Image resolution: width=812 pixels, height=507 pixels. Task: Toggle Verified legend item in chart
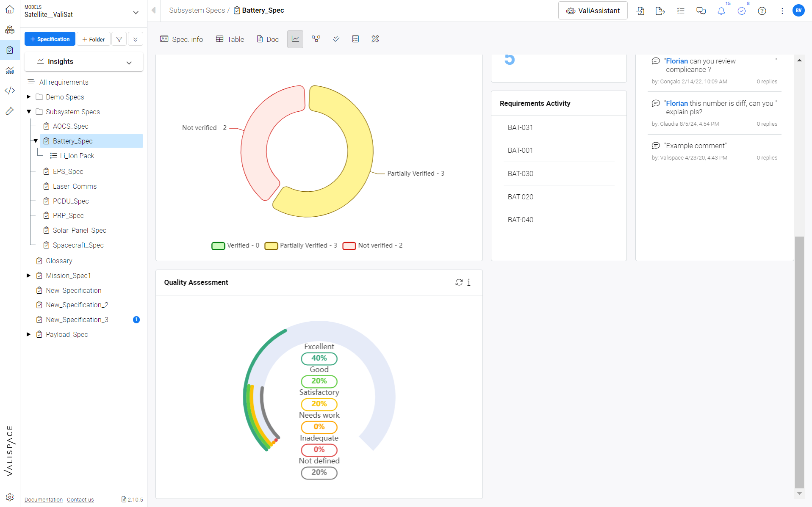(x=236, y=245)
